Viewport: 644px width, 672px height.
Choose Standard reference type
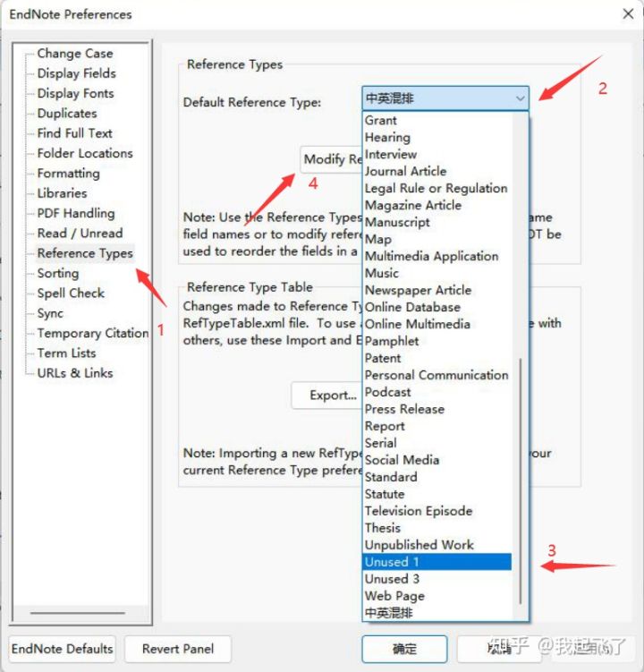click(x=437, y=477)
